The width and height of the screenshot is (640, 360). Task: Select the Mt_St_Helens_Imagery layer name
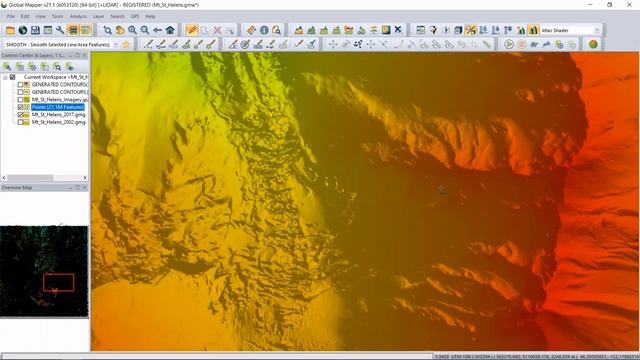(60, 100)
